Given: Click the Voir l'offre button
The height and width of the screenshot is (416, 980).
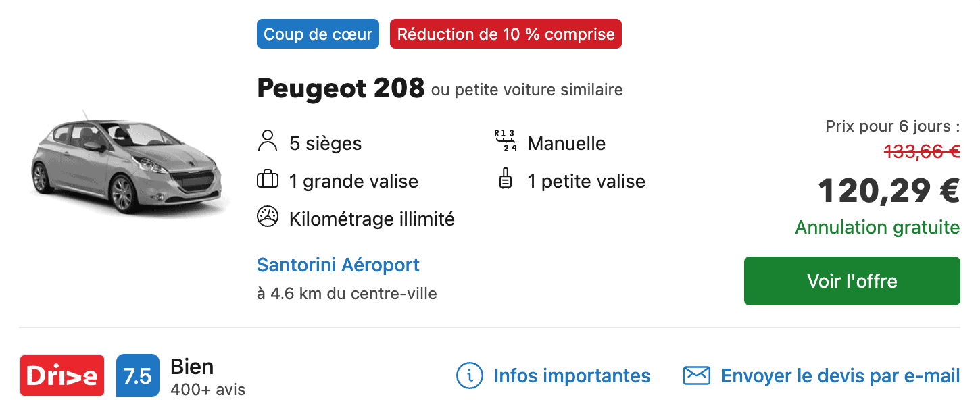Looking at the screenshot, I should [852, 281].
